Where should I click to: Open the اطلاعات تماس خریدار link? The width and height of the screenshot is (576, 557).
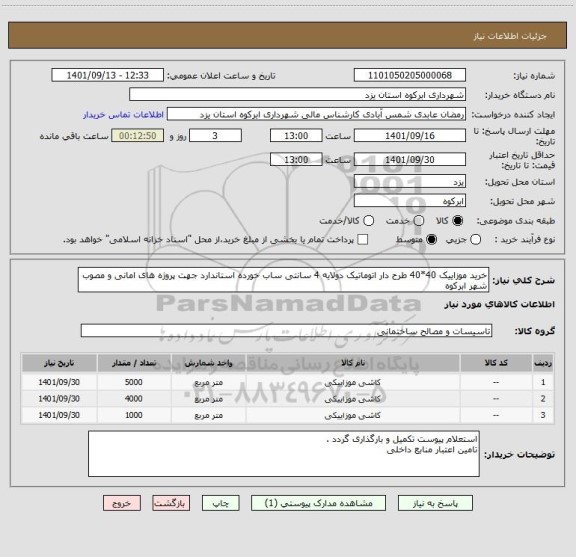[123, 115]
